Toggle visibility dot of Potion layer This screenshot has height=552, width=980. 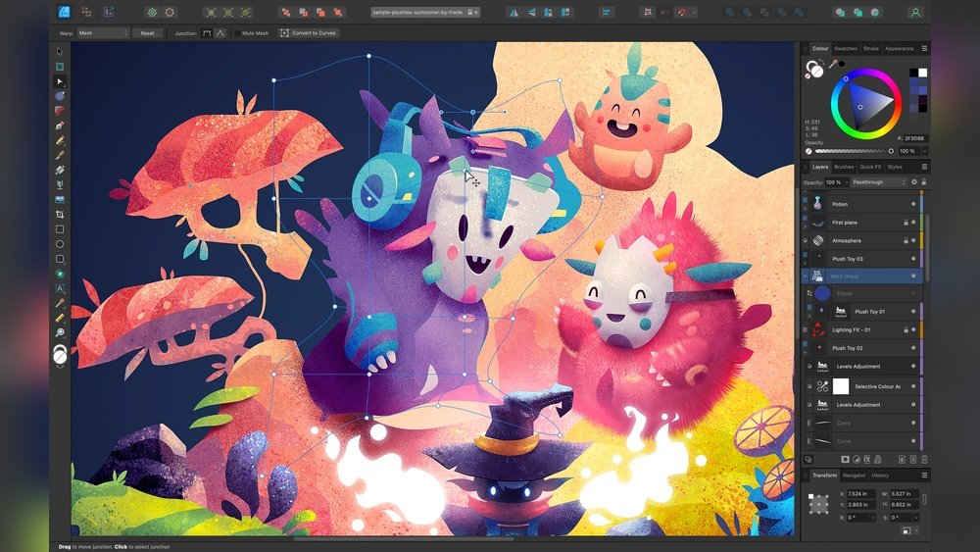913,204
